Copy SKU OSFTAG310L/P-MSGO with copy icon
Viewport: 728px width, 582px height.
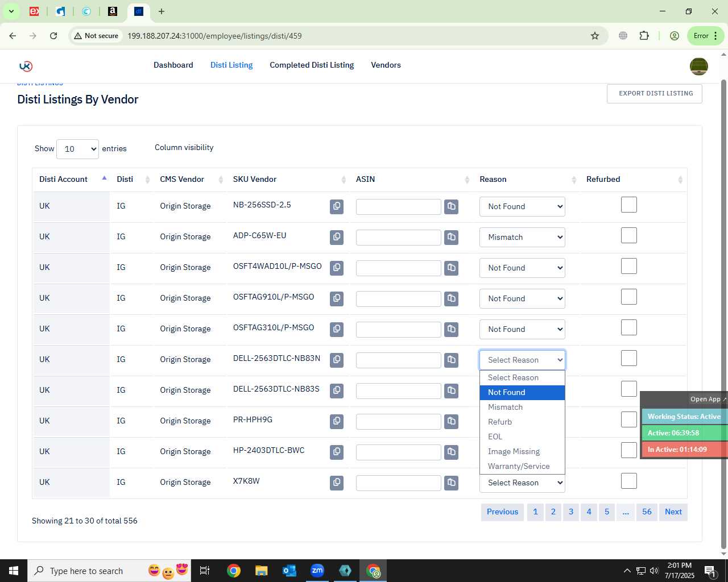pyautogui.click(x=337, y=329)
